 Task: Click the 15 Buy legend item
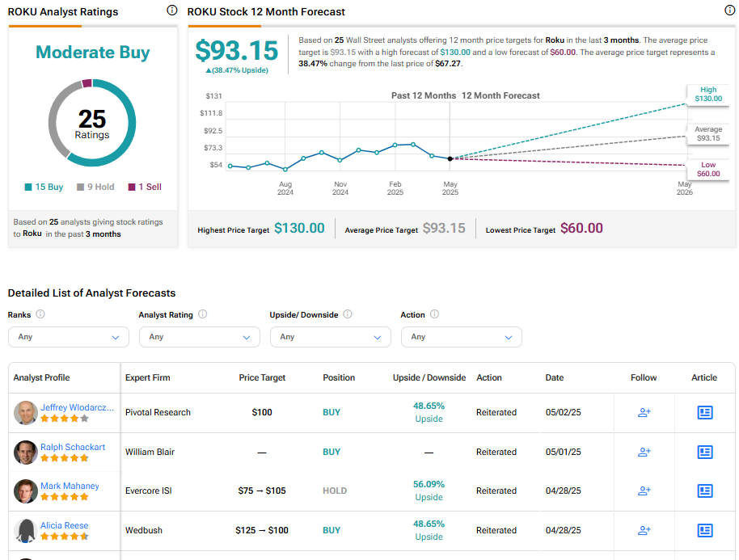[44, 187]
